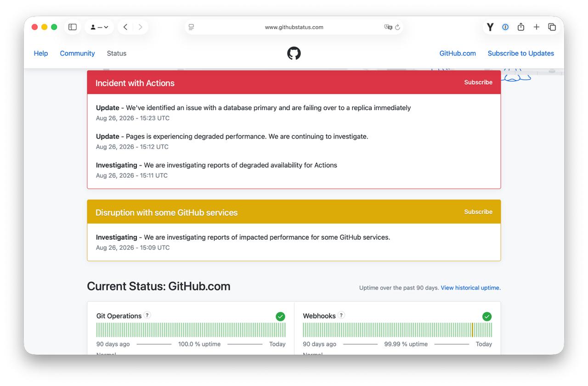The image size is (588, 386).
Task: Go back with the back arrow
Action: tap(125, 27)
